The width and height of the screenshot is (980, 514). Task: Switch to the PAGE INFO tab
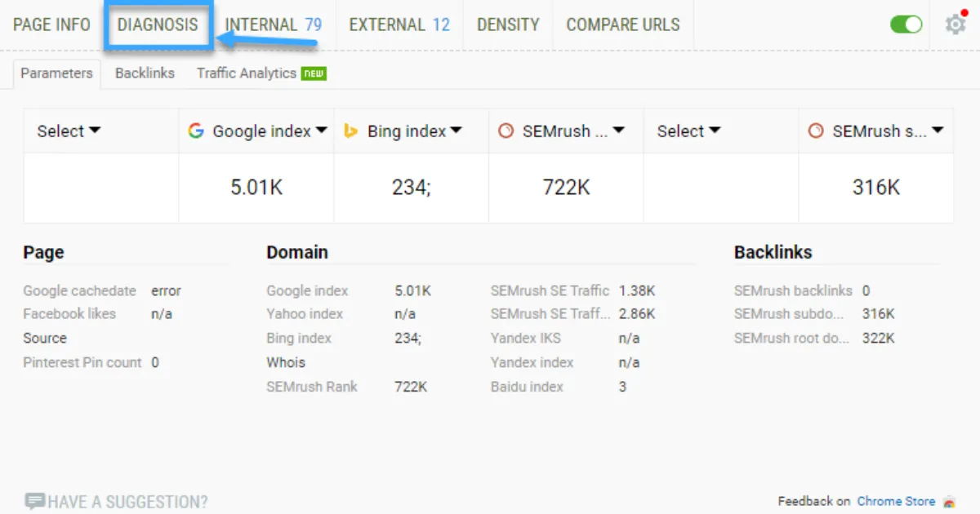click(51, 24)
